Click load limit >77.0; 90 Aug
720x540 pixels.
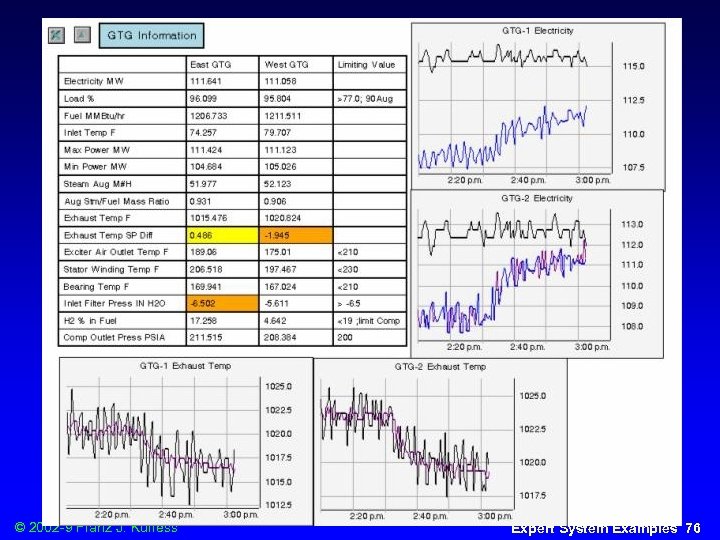point(365,99)
